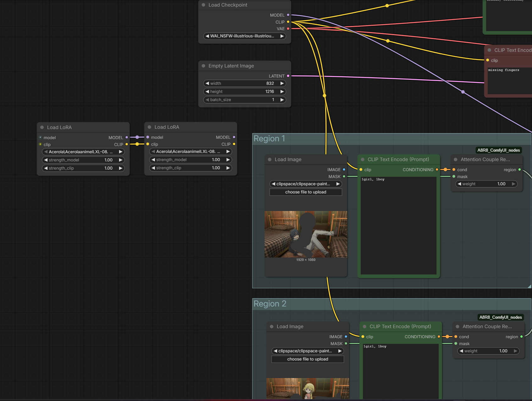Click Region 1's weight value field
This screenshot has height=401, width=532.
tap(486, 184)
